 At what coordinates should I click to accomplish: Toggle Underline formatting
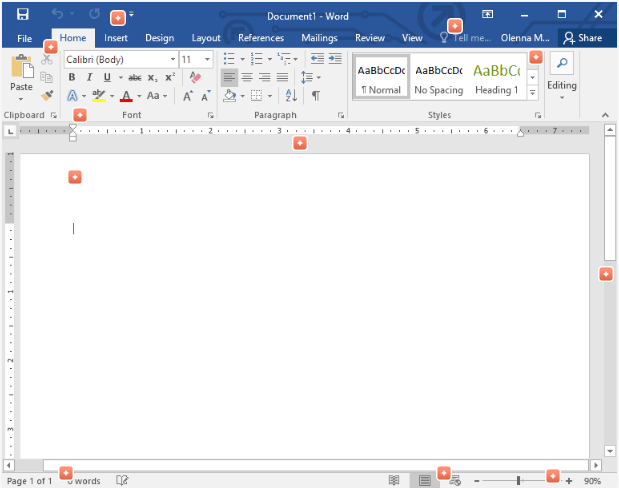(107, 77)
